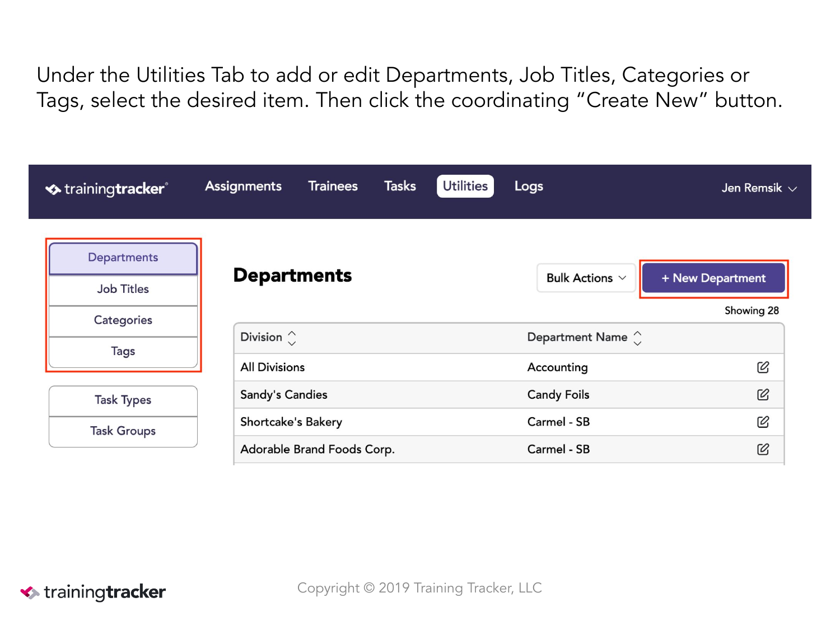
Task: Edit the Accounting department row
Action: click(763, 367)
